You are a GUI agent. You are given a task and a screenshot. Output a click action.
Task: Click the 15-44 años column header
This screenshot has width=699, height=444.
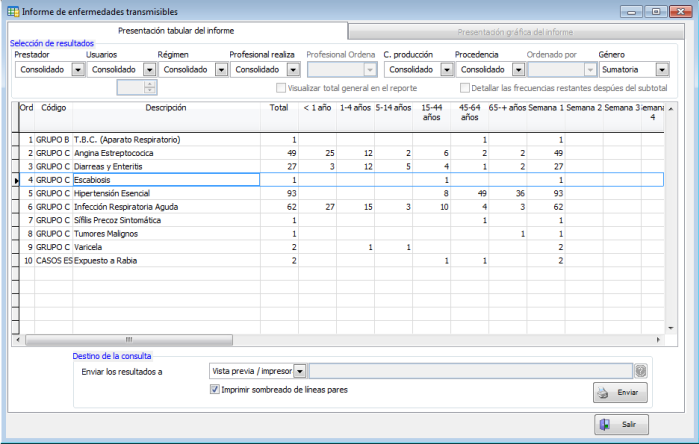click(x=432, y=116)
